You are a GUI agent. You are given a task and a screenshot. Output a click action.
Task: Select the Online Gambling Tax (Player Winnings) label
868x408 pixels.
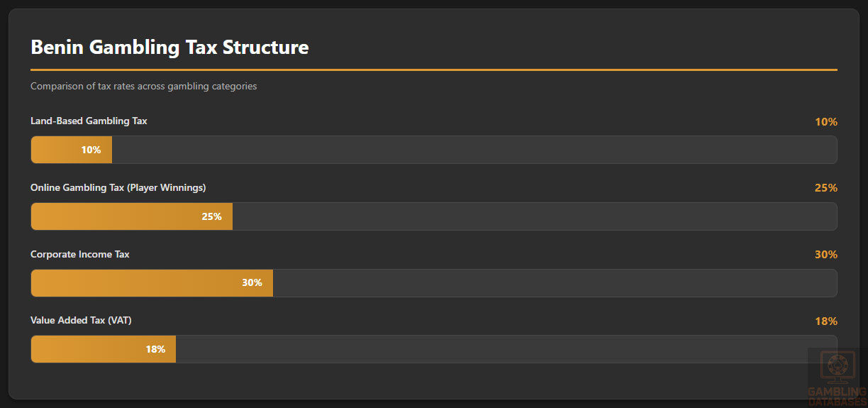pyautogui.click(x=118, y=187)
